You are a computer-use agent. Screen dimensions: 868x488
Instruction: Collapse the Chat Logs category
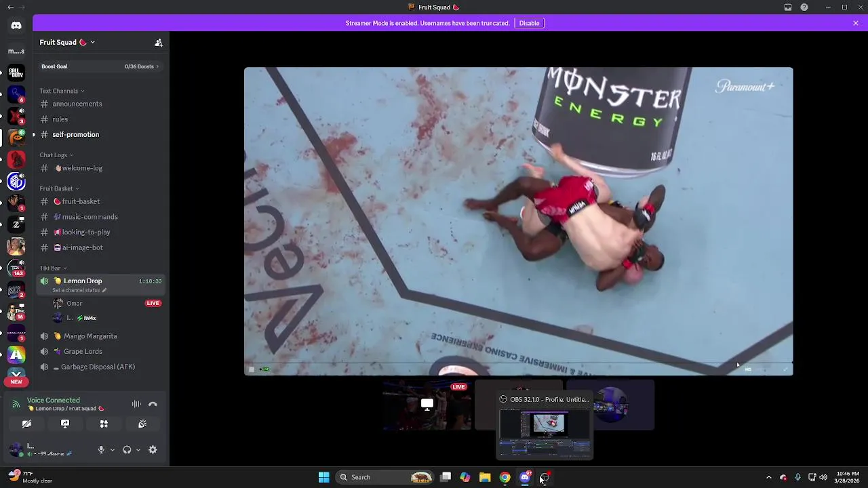click(56, 155)
